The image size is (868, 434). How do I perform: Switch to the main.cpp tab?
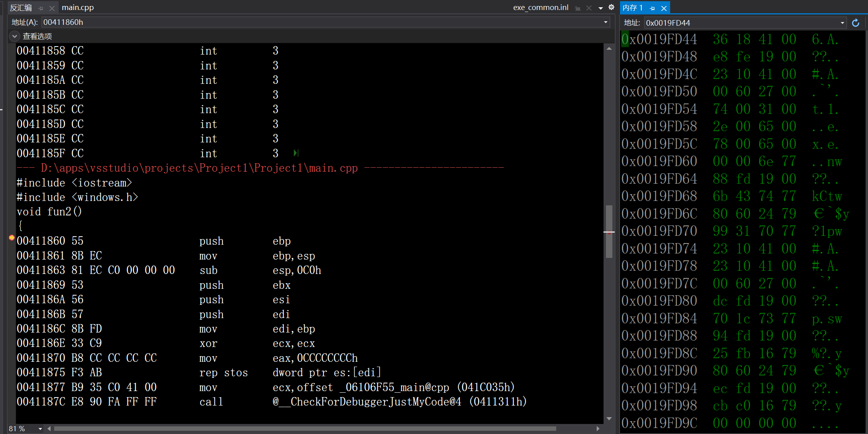click(x=77, y=8)
